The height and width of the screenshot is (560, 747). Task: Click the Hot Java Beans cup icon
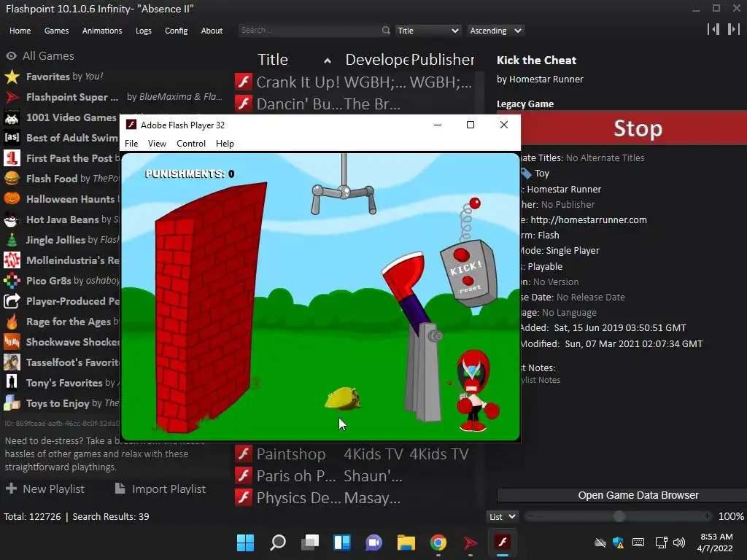coord(12,219)
